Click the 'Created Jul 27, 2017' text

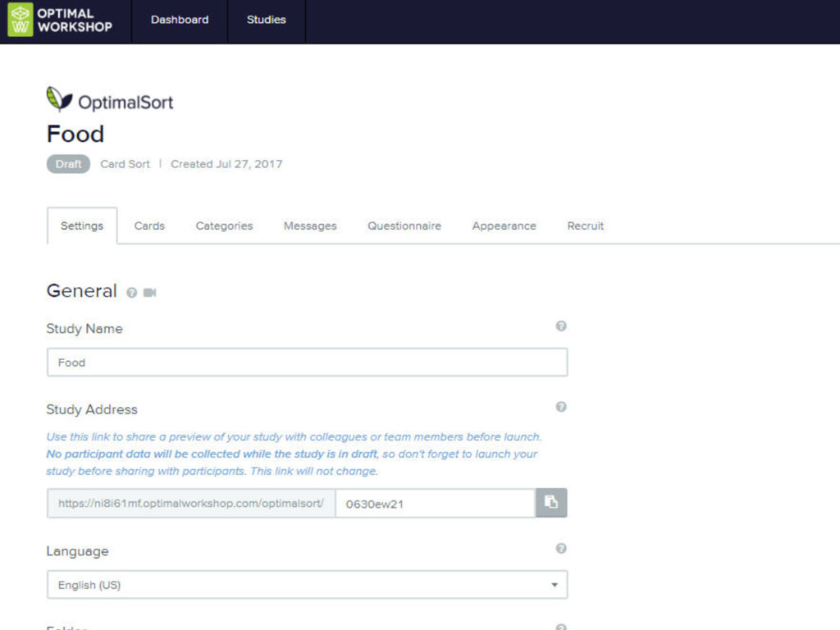(x=226, y=164)
